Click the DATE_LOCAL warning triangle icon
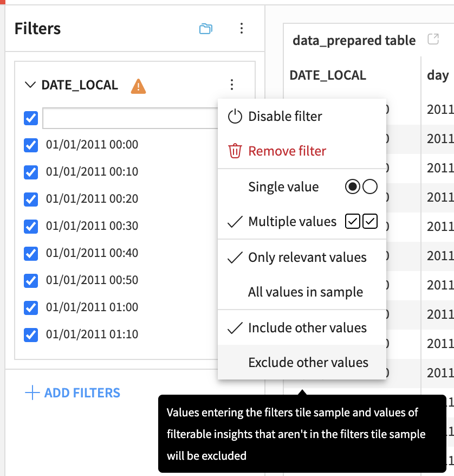 click(x=138, y=86)
